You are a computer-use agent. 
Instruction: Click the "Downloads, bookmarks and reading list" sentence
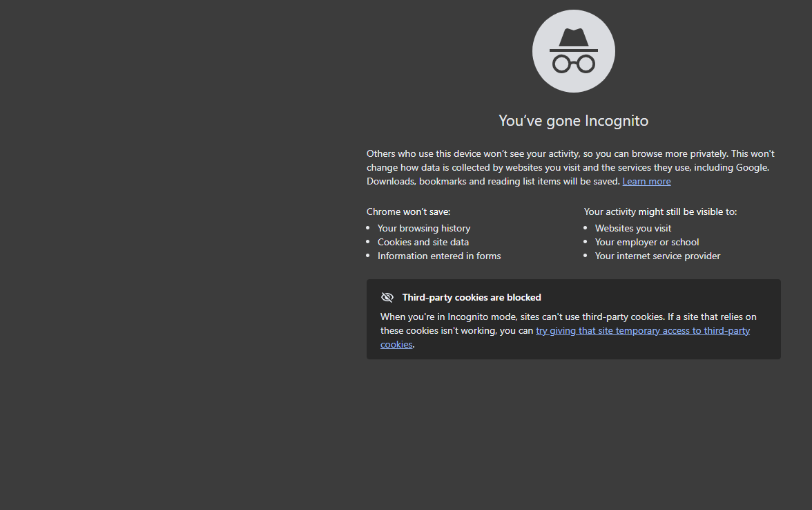click(x=493, y=181)
